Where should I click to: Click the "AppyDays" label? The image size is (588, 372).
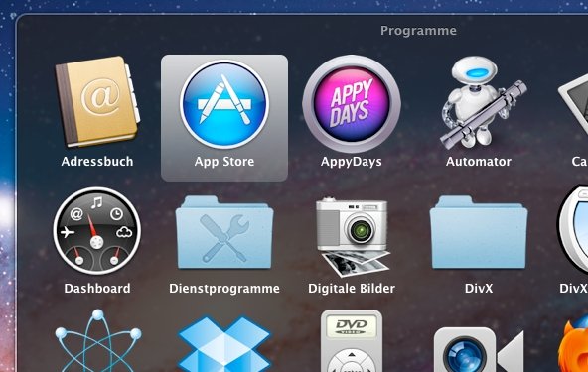point(352,162)
